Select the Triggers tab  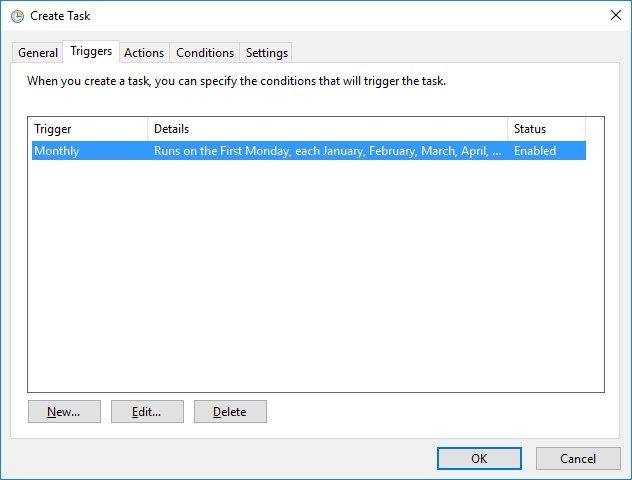pos(91,51)
